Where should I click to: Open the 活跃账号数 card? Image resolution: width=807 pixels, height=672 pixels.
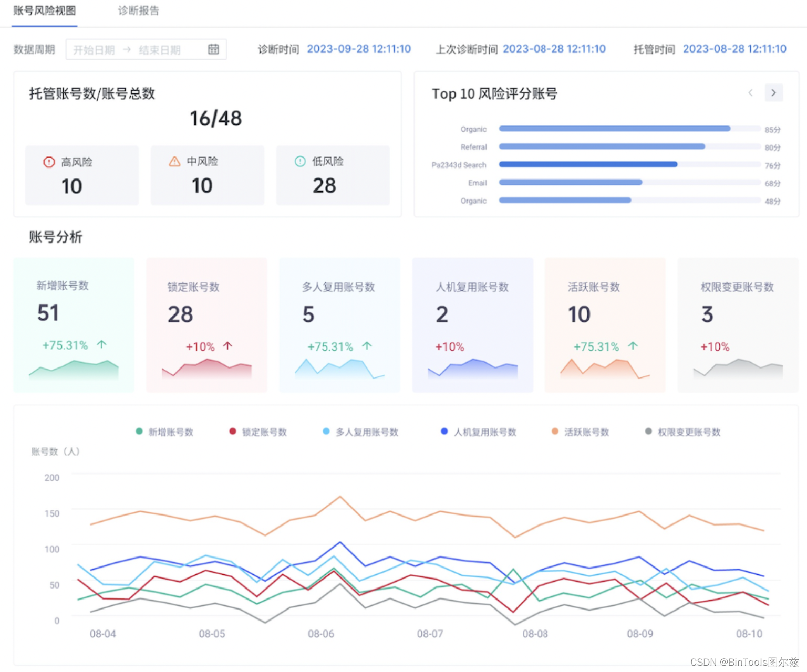tap(605, 325)
